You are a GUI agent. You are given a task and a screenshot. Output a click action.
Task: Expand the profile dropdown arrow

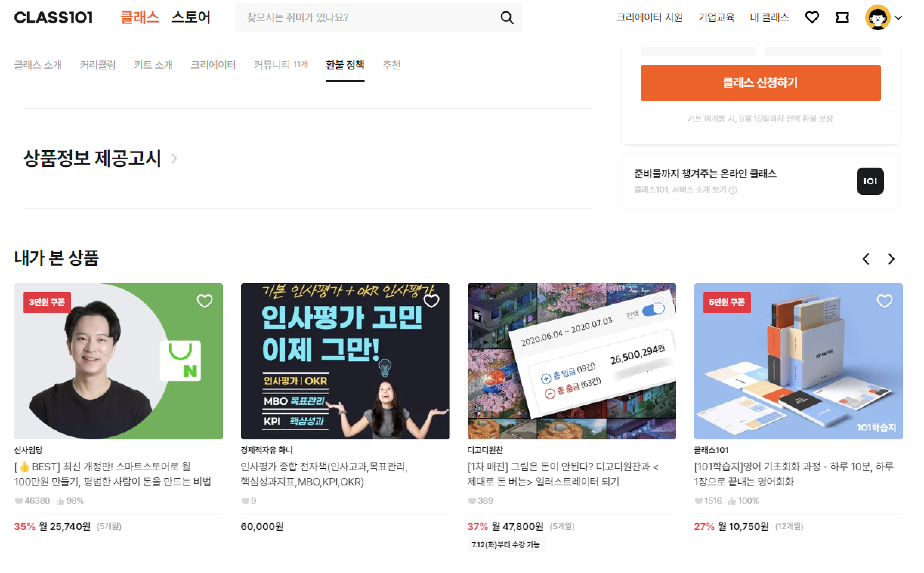point(898,17)
